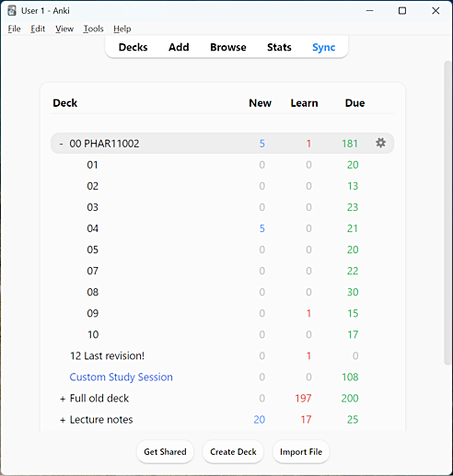Click the due count 200 for Full old deck

[x=350, y=399]
